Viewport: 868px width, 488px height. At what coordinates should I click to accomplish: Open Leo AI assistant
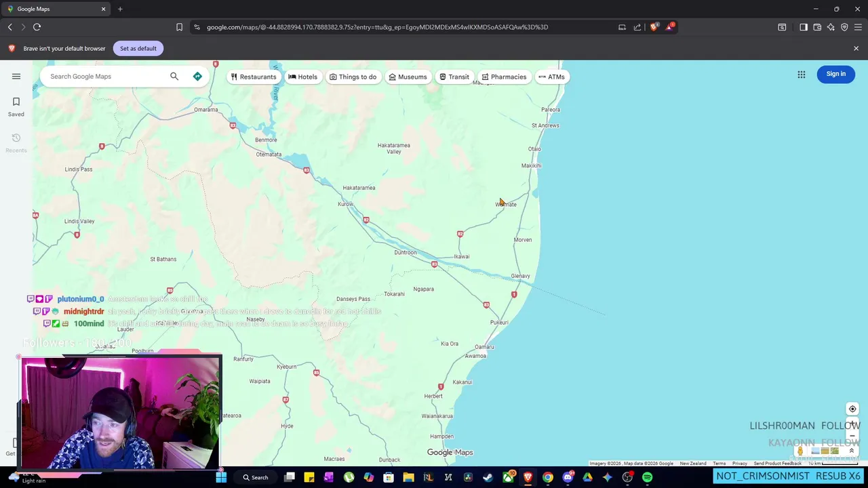(x=831, y=27)
